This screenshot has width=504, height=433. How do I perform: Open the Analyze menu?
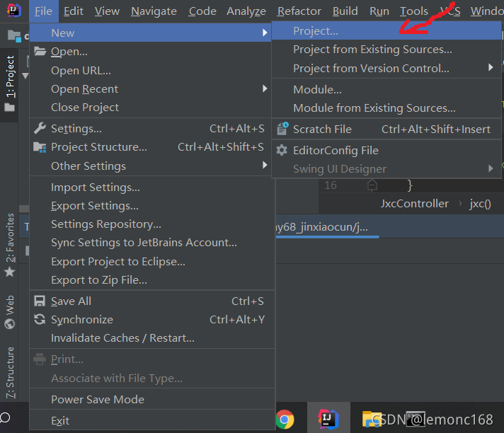(x=246, y=11)
